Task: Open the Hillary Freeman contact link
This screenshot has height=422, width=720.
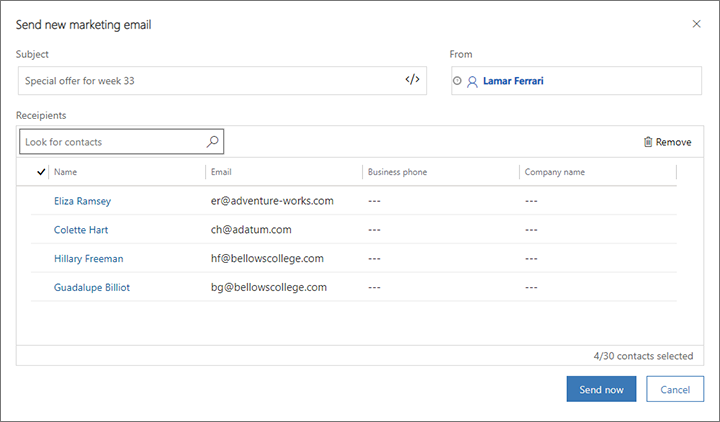Action: 88,258
